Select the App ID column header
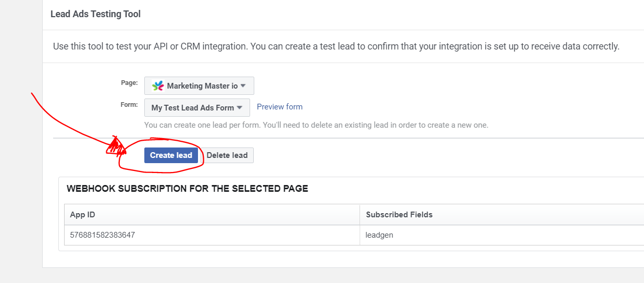 pyautogui.click(x=212, y=215)
